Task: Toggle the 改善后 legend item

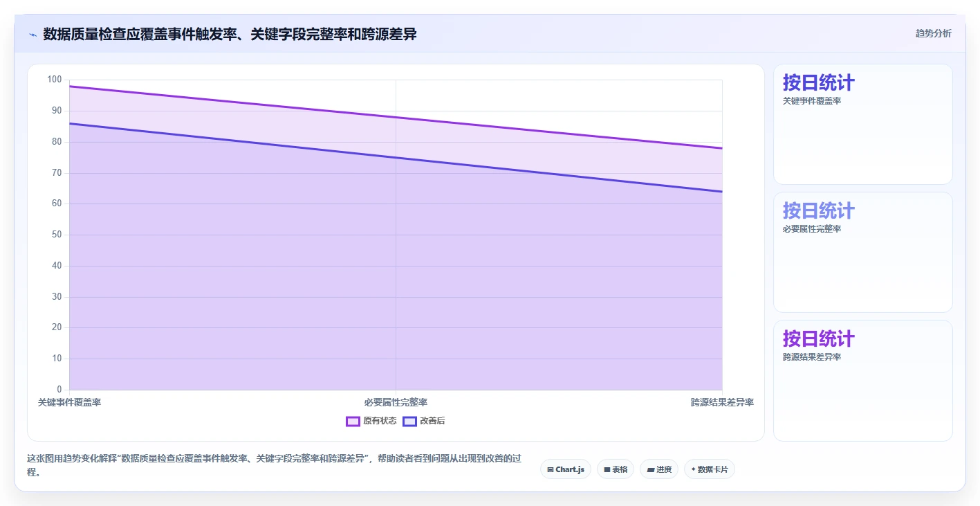Action: point(424,421)
